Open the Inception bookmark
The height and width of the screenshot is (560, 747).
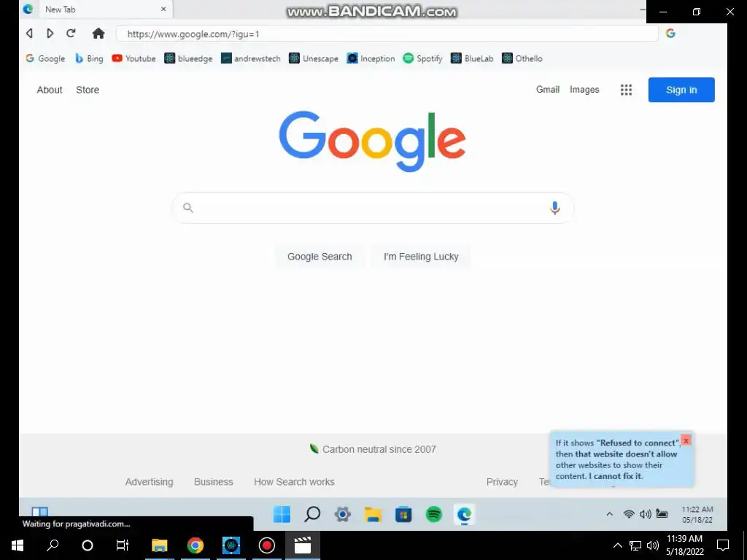click(371, 58)
